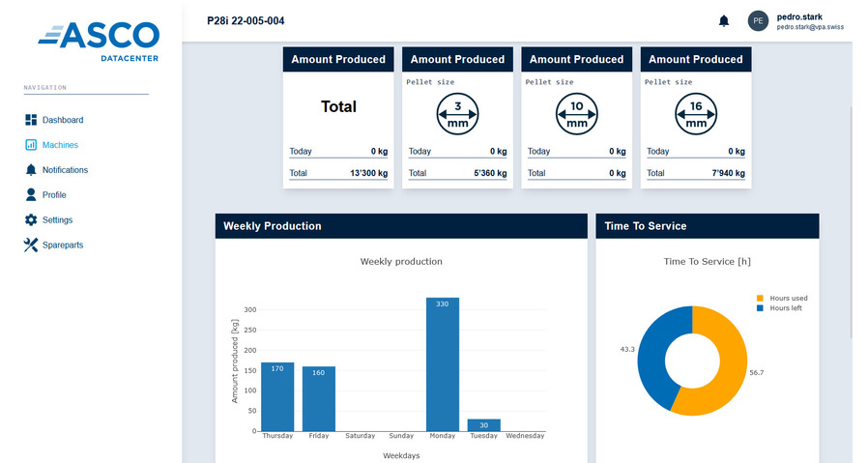Click the PE user avatar

(x=759, y=20)
